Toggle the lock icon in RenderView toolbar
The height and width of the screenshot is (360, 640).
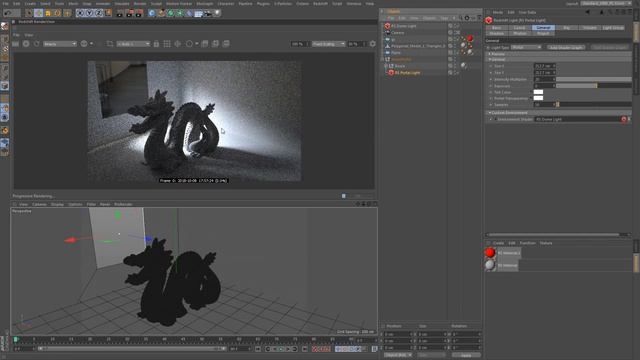coord(156,44)
